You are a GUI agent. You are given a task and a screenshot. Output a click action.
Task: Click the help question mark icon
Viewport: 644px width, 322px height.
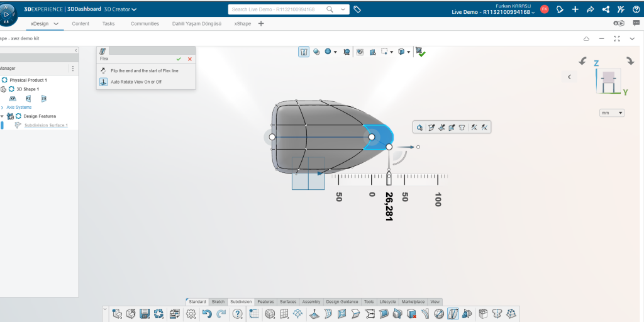point(237,313)
